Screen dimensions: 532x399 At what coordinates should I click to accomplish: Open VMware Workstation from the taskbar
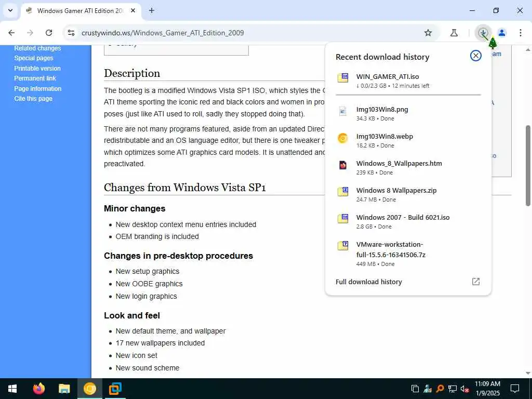(115, 389)
